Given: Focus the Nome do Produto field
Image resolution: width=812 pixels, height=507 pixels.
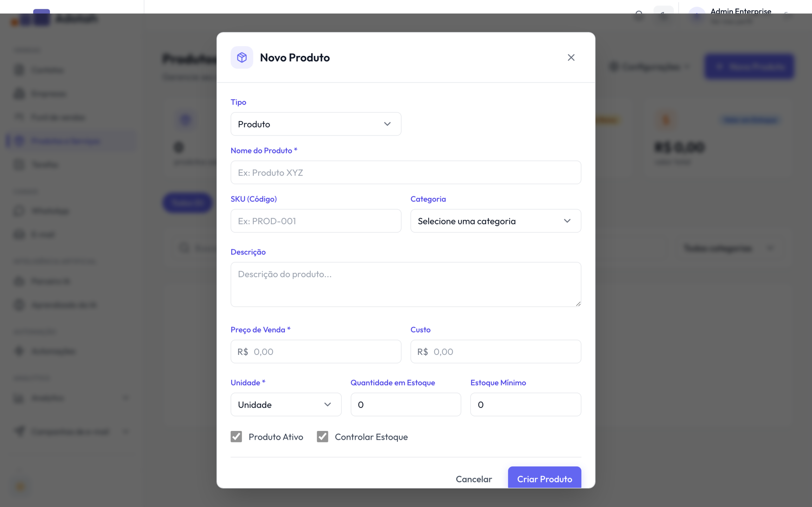Looking at the screenshot, I should point(406,172).
